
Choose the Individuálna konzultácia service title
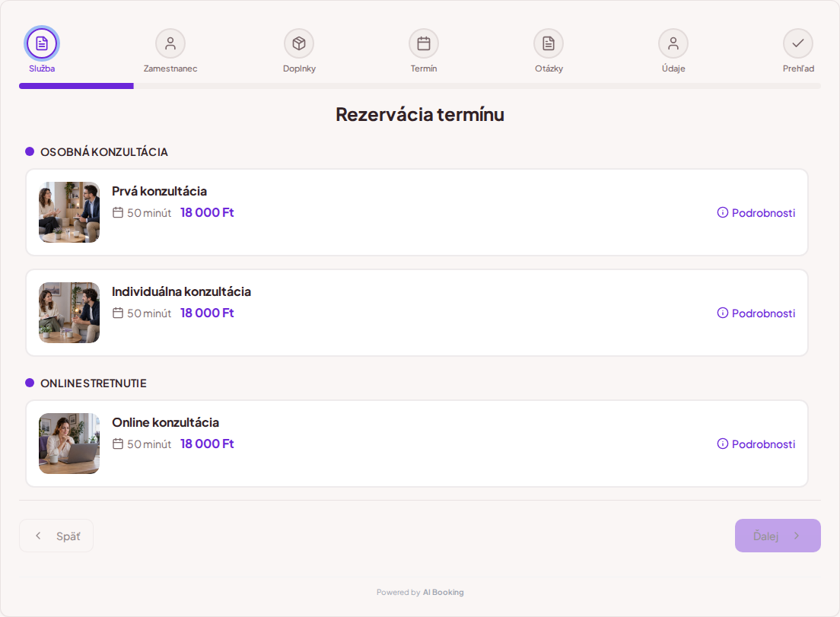click(181, 291)
